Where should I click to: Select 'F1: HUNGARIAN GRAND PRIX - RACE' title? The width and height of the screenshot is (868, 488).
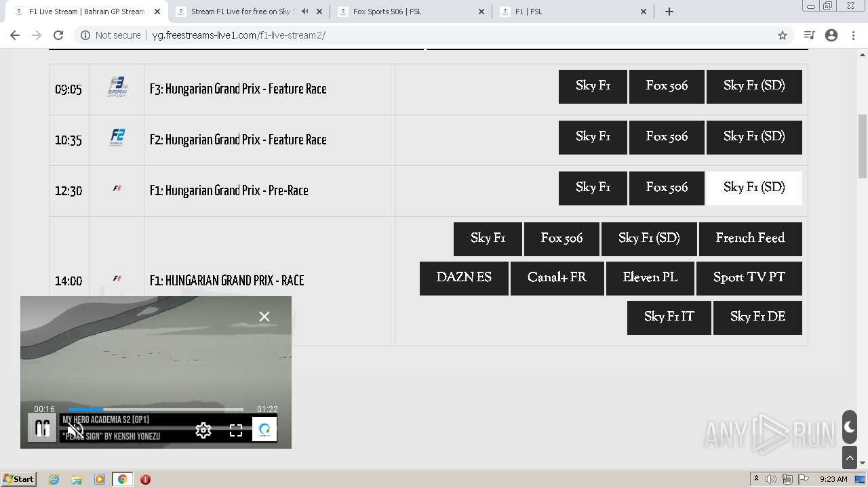coord(226,281)
